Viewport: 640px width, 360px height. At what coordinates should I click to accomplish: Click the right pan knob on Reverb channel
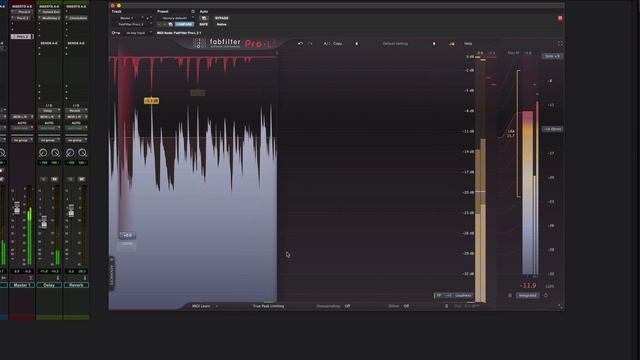82,153
